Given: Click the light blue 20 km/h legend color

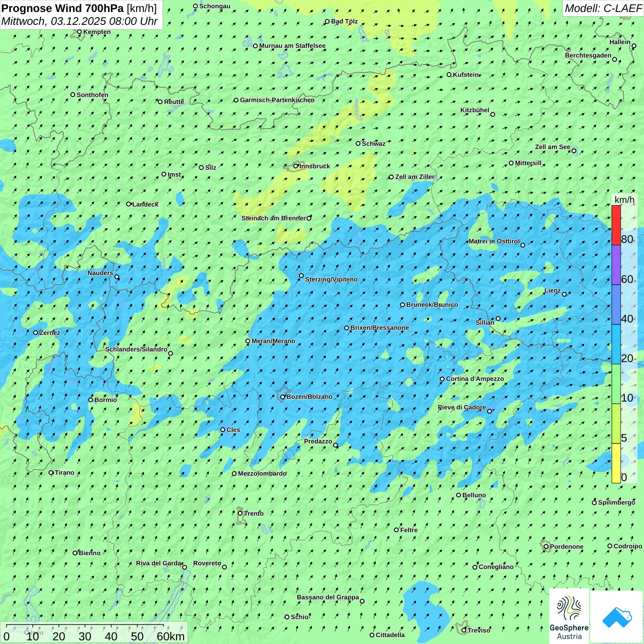Looking at the screenshot, I should (616, 344).
